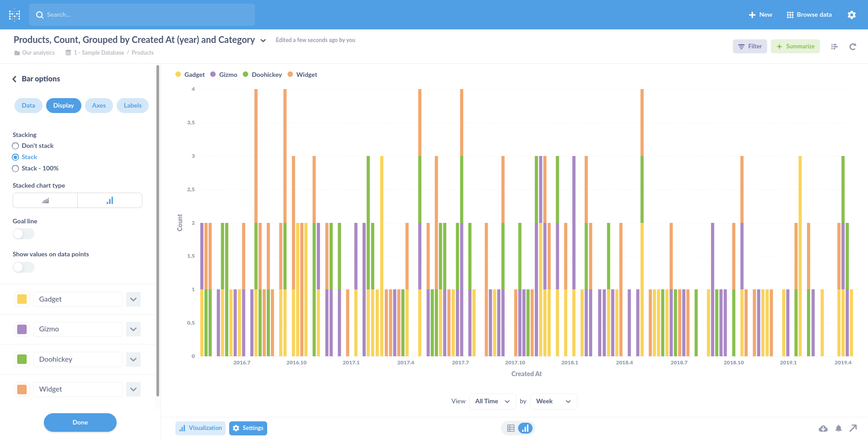Turn on Show values on data points

pos(23,267)
